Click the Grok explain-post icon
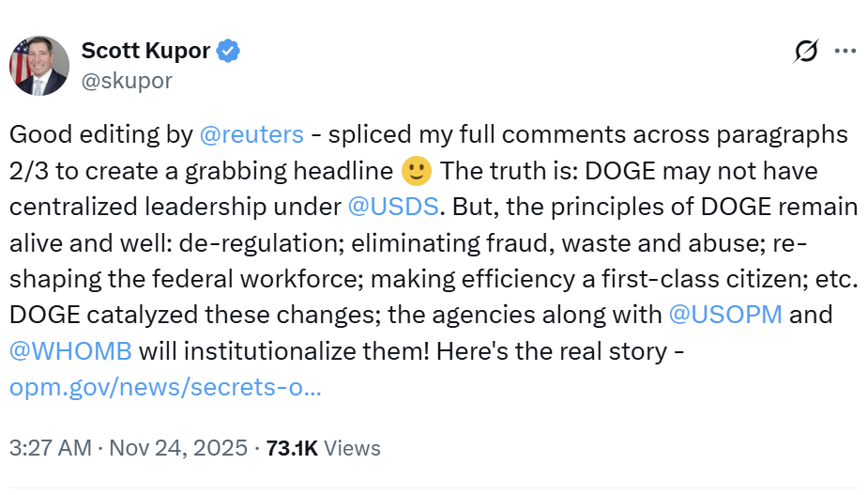The width and height of the screenshot is (868, 495). pos(805,52)
